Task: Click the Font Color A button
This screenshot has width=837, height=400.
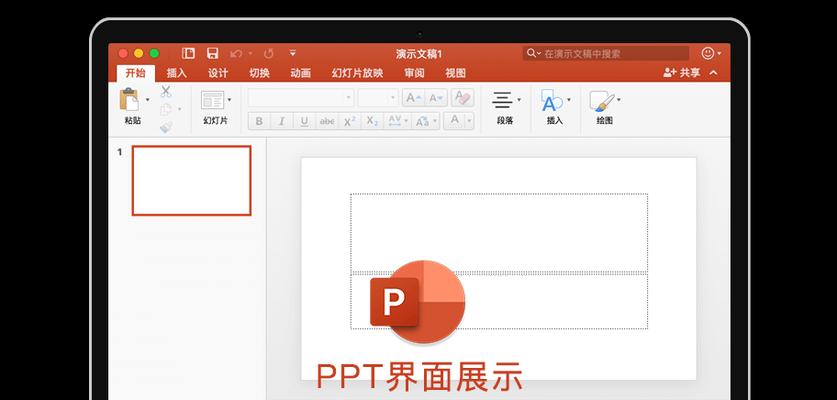Action: 455,121
